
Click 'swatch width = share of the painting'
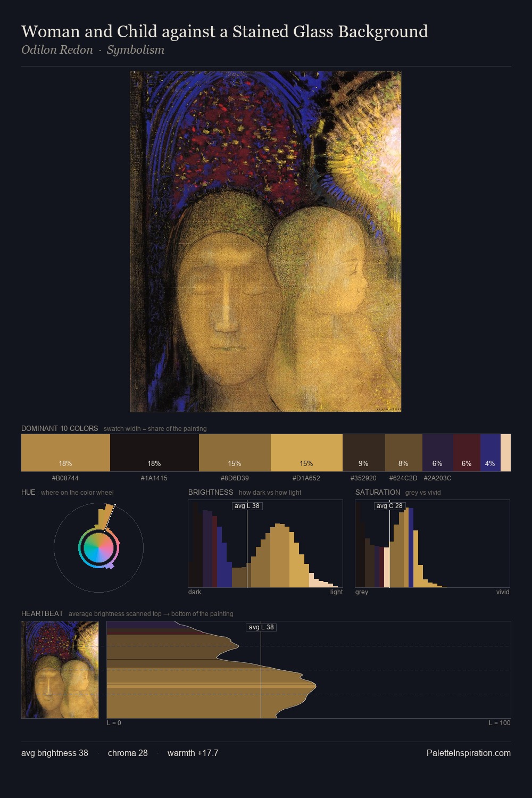155,429
